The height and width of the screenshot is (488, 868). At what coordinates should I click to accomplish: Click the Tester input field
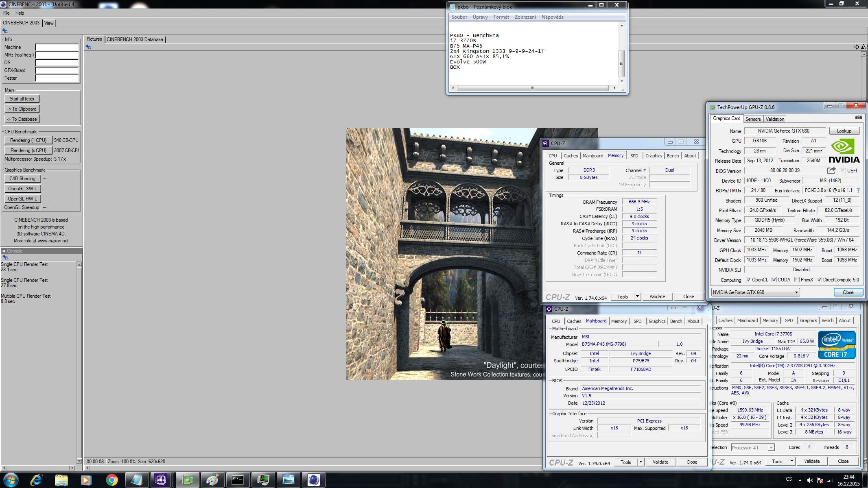(x=57, y=78)
